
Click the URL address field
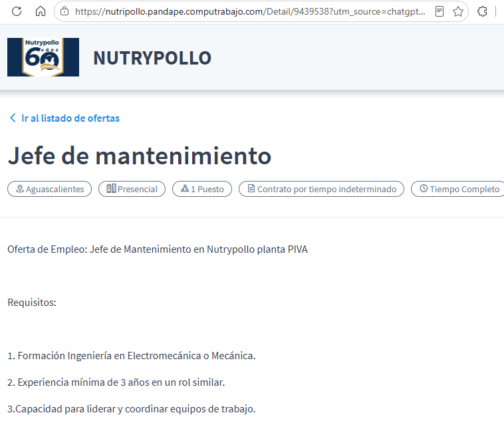coord(250,11)
